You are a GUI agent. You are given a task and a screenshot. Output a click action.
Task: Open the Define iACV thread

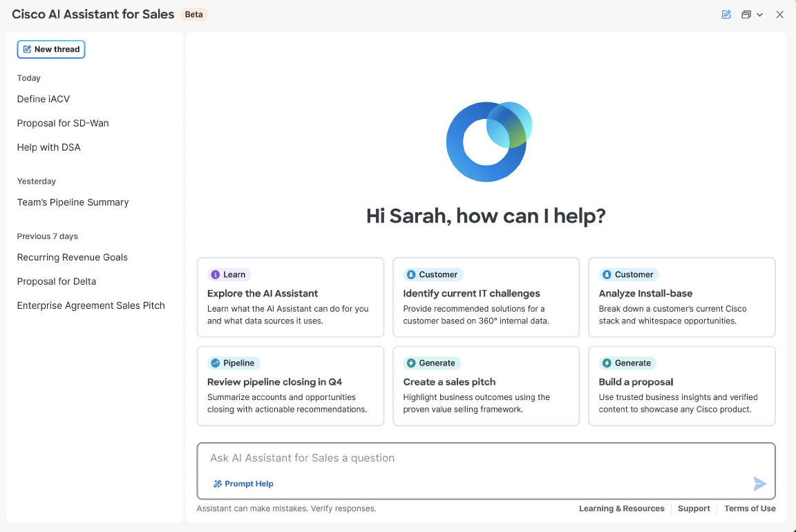pos(43,99)
